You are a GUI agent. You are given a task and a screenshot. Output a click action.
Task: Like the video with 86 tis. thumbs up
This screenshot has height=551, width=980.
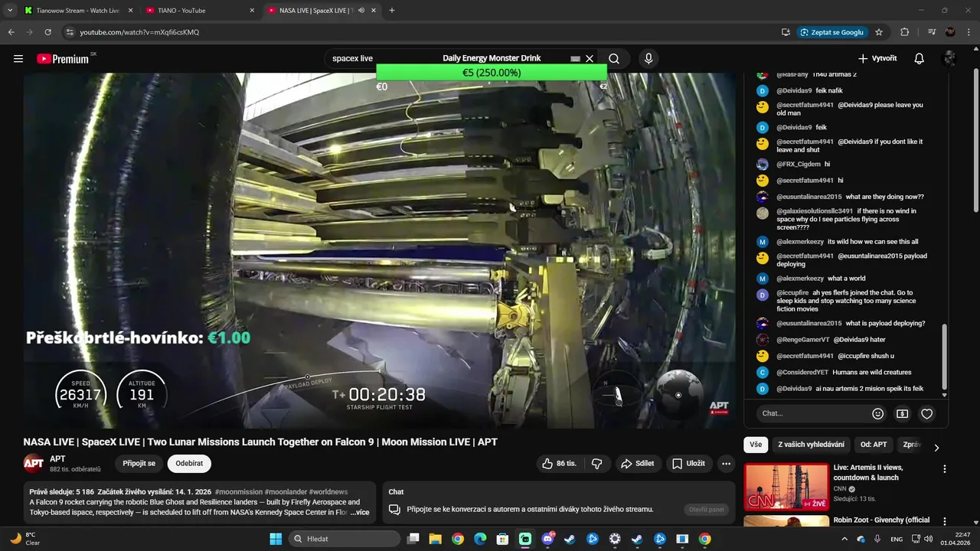click(560, 464)
